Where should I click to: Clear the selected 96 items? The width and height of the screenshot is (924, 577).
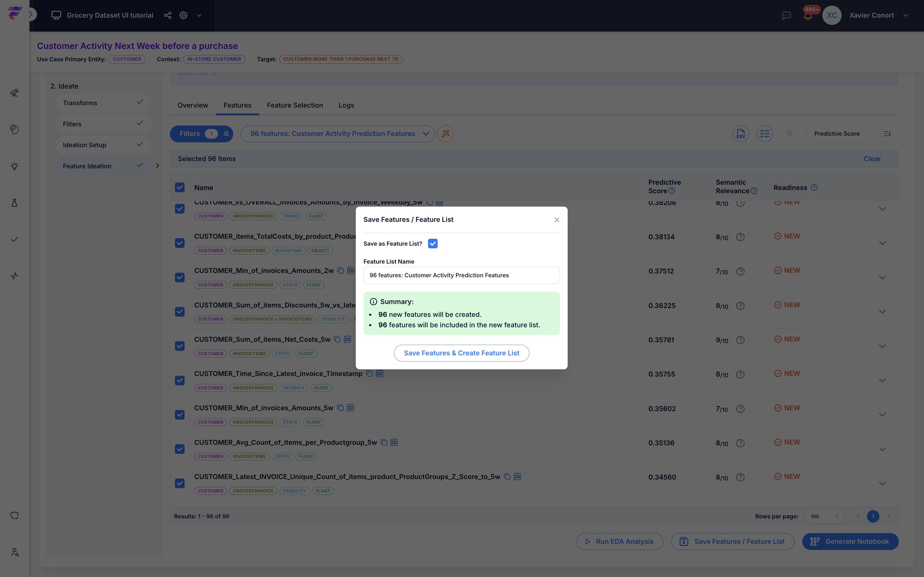[872, 159]
